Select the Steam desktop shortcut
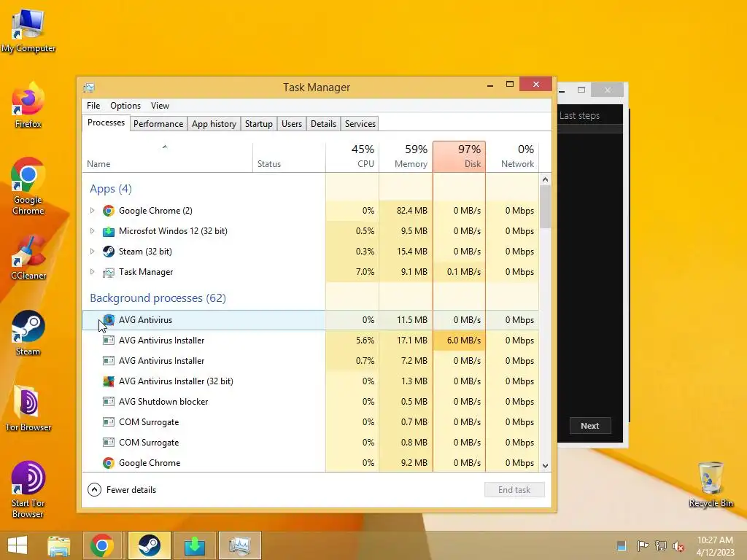The width and height of the screenshot is (747, 560). coord(28,332)
